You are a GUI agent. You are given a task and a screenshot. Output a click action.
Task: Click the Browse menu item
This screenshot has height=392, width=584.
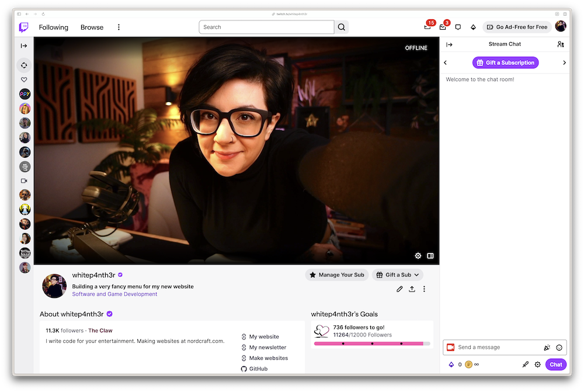point(92,27)
